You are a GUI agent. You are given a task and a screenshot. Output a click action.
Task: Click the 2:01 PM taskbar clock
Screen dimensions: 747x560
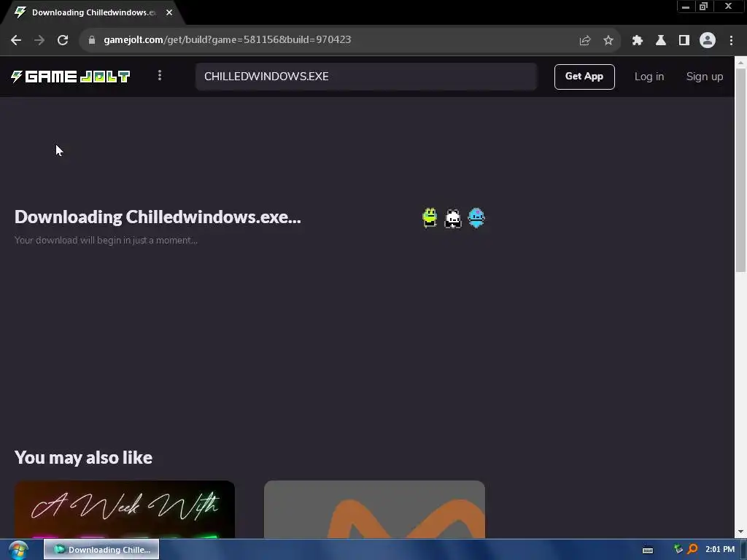point(720,550)
